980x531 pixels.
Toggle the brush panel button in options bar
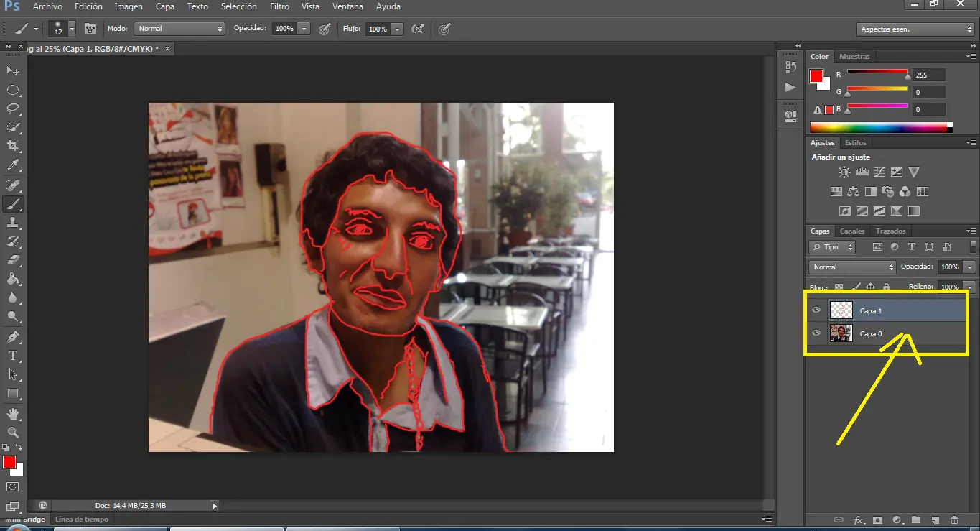click(x=90, y=29)
